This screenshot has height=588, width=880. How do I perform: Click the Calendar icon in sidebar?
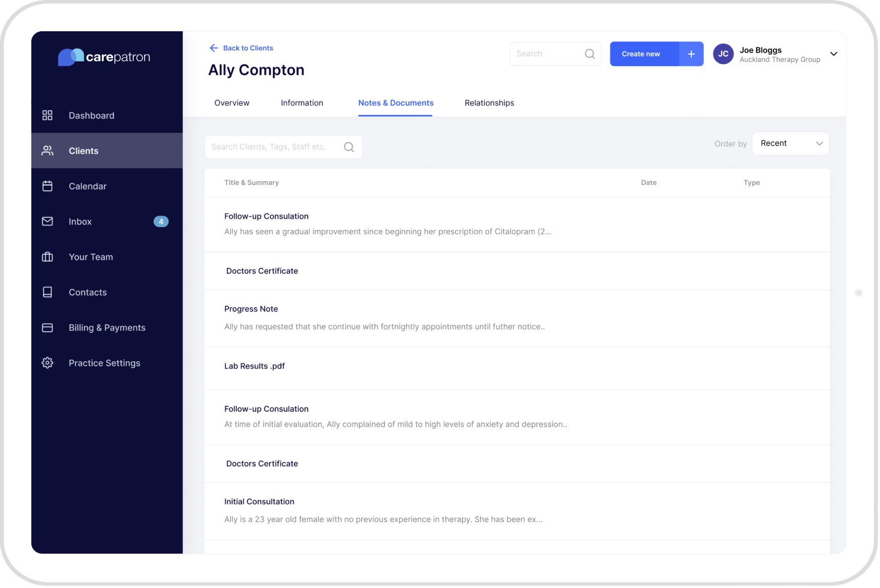(47, 186)
